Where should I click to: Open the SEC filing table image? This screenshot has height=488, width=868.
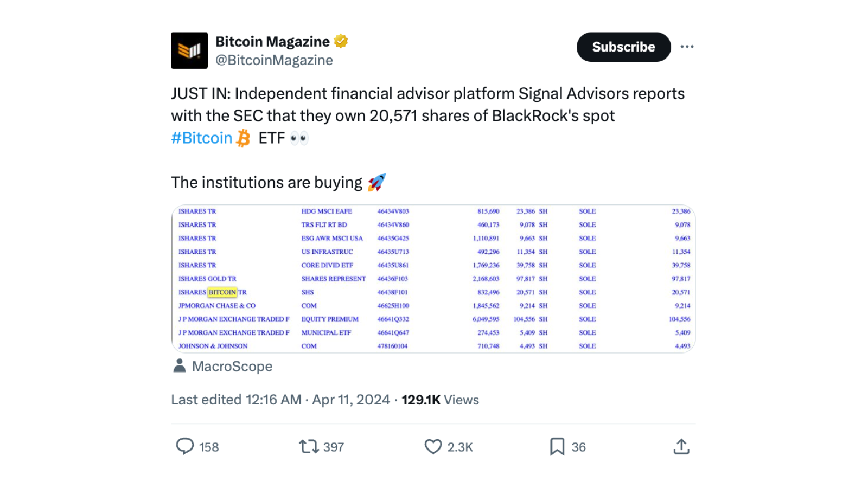coord(433,278)
